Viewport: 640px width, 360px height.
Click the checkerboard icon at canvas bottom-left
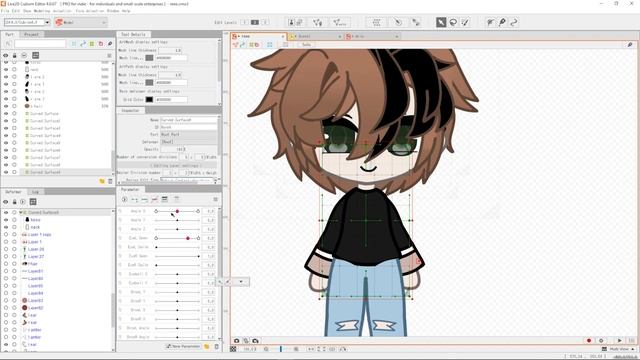tap(233, 349)
